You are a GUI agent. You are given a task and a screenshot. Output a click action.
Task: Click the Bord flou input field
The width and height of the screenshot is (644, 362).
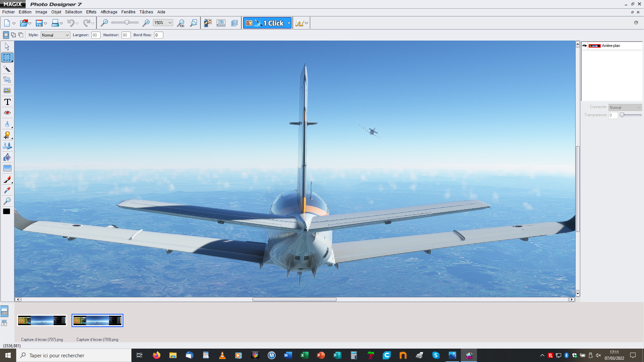click(159, 35)
